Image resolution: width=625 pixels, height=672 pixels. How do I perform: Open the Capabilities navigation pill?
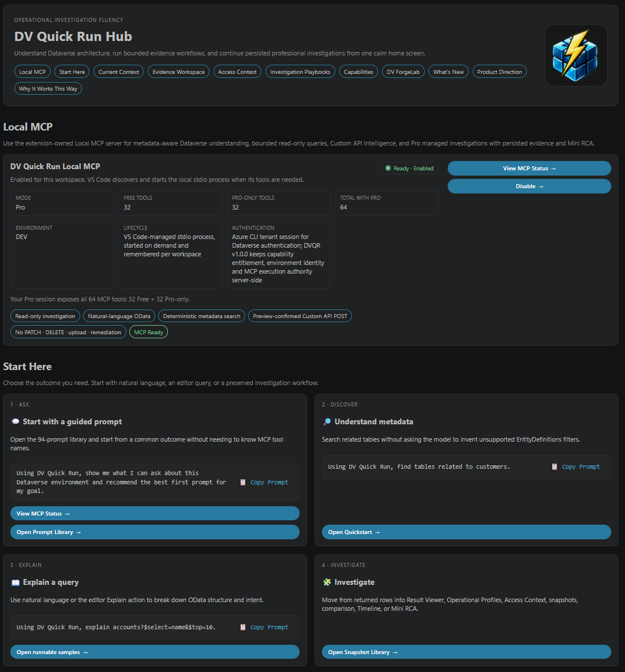358,72
